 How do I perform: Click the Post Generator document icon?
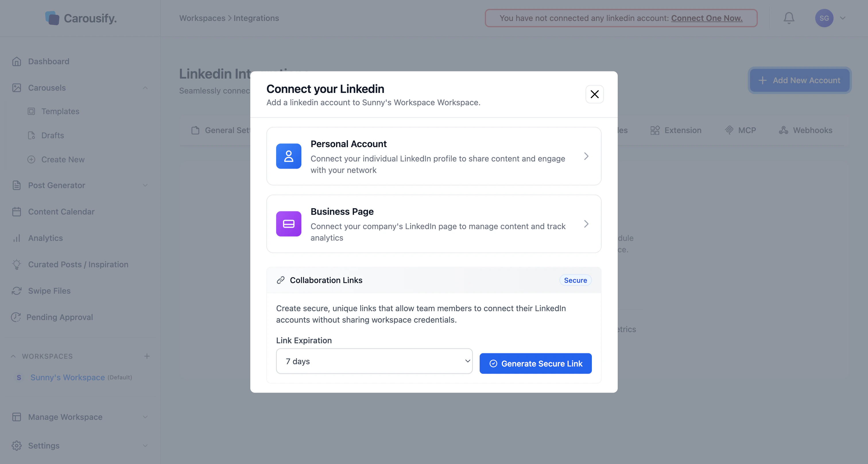[x=17, y=185]
